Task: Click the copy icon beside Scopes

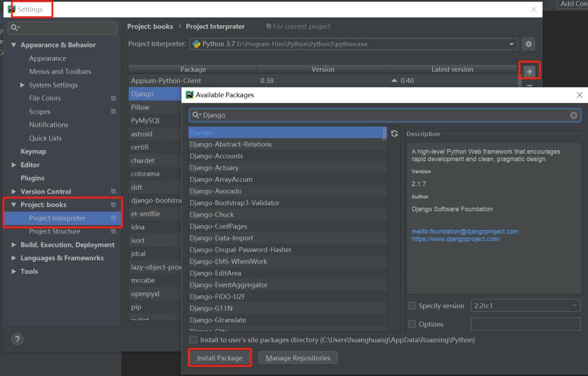Action: coord(113,112)
